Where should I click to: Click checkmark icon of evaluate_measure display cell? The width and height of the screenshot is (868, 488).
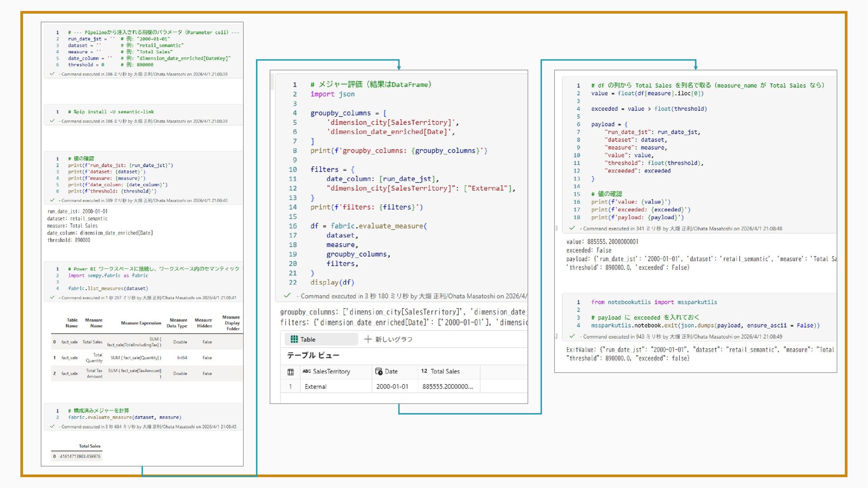tap(287, 296)
